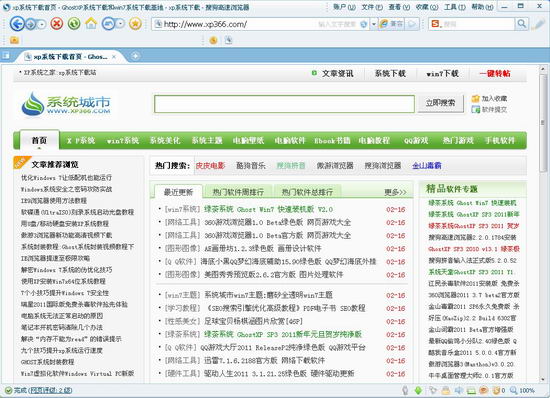550x398 pixels.
Task: Close the xp系统下载首页 browser tab
Action: point(114,56)
